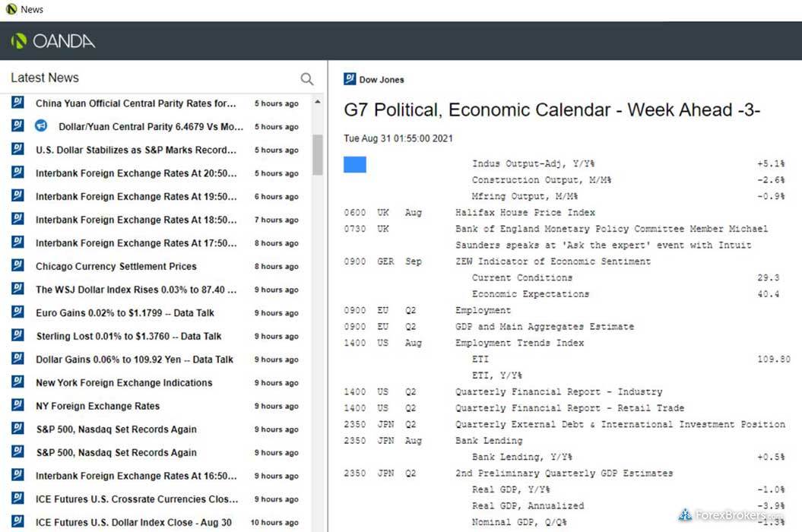Open China Yuan Official Central Parity Rates story
This screenshot has height=532, width=802.
pos(136,103)
